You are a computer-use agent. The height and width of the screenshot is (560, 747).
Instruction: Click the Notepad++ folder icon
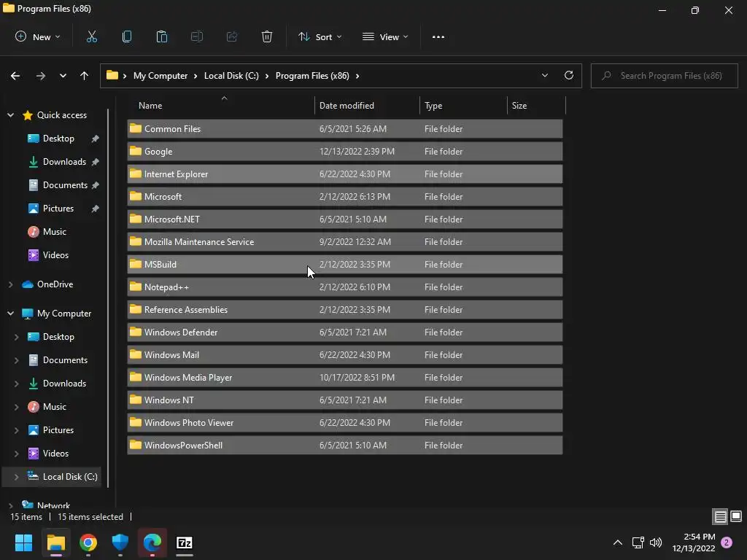135,287
